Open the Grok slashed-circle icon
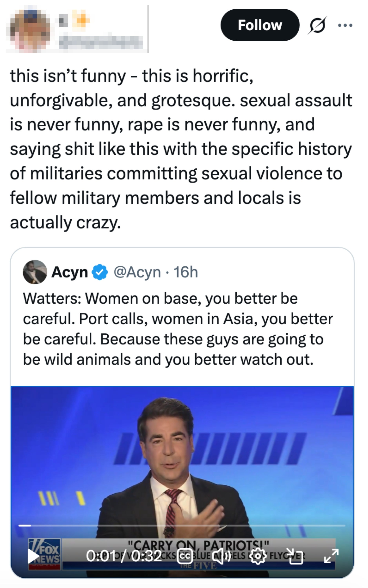The image size is (368, 588). click(317, 25)
